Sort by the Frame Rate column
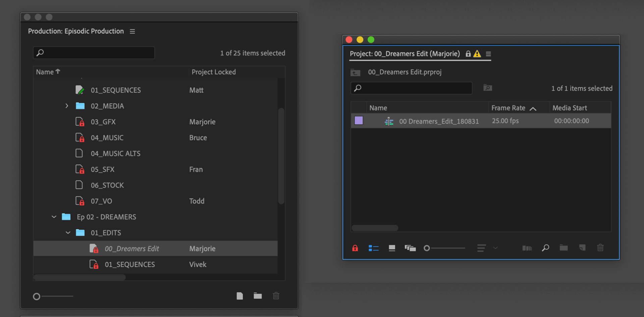 pyautogui.click(x=508, y=108)
